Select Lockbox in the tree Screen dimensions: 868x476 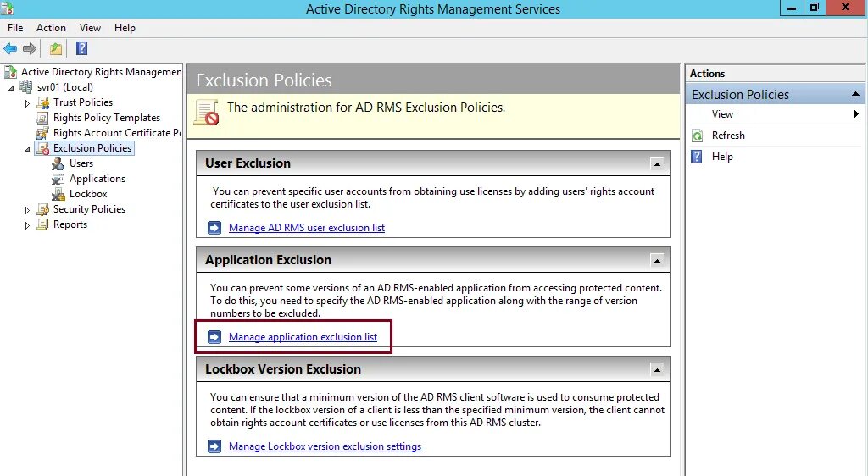pos(88,194)
